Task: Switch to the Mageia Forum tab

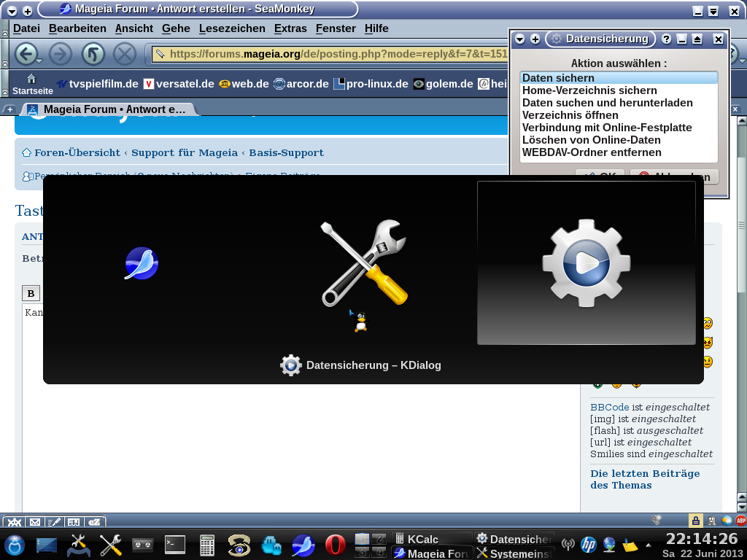Action: click(109, 109)
